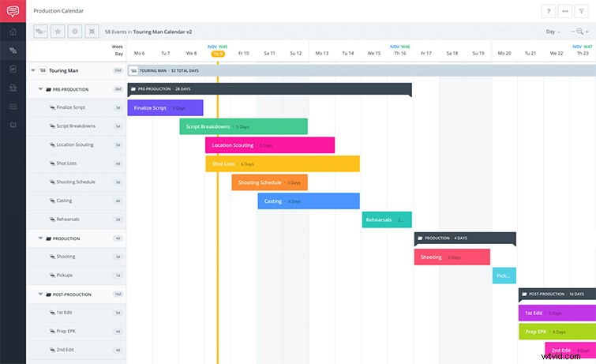The image size is (596, 364).
Task: Open the Day view dropdown
Action: coord(553,32)
